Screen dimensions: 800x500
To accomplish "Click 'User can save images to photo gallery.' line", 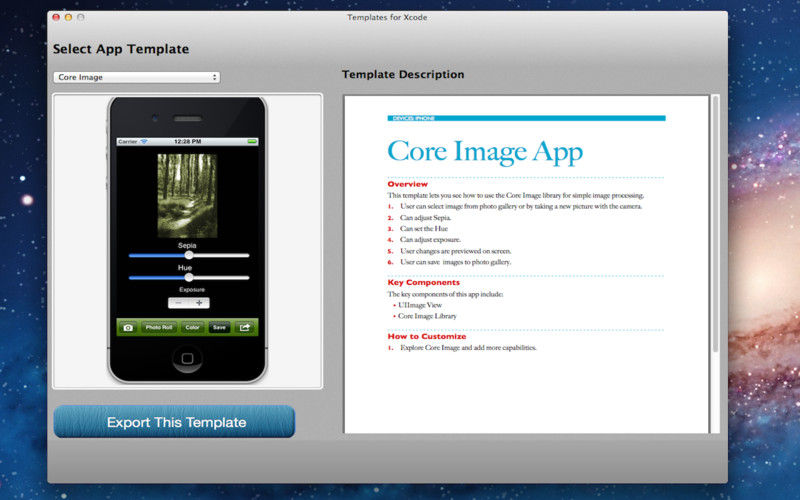I will coord(456,262).
